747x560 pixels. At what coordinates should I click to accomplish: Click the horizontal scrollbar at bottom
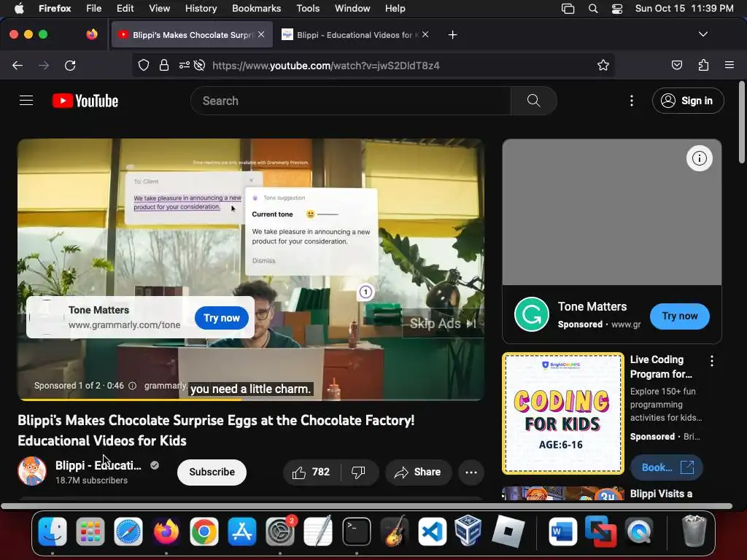point(366,506)
